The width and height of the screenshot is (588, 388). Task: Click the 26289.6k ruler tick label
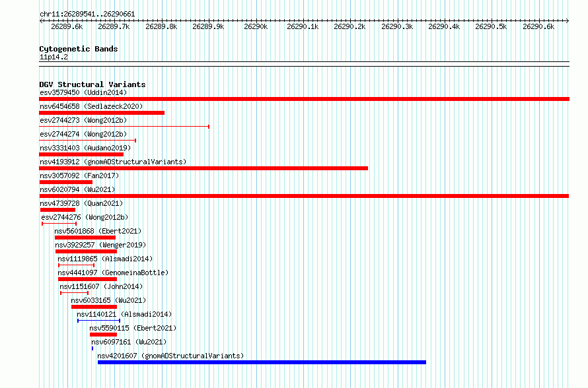(67, 26)
